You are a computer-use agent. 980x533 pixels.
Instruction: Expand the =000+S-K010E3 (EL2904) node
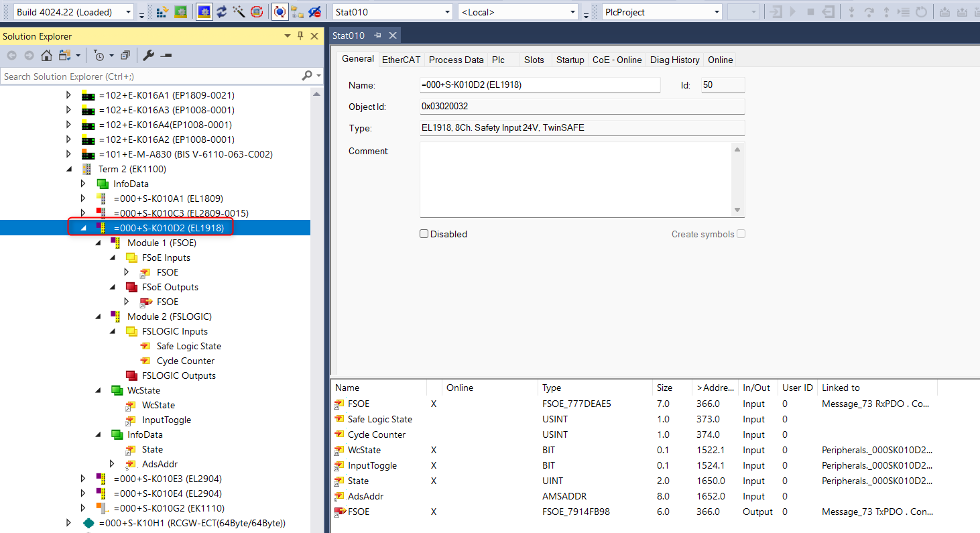pos(83,479)
